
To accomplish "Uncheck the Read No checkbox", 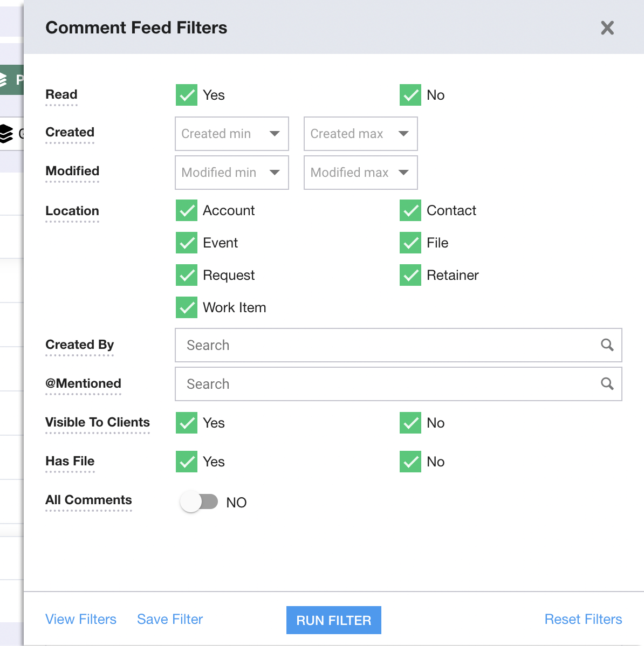I will [x=410, y=95].
